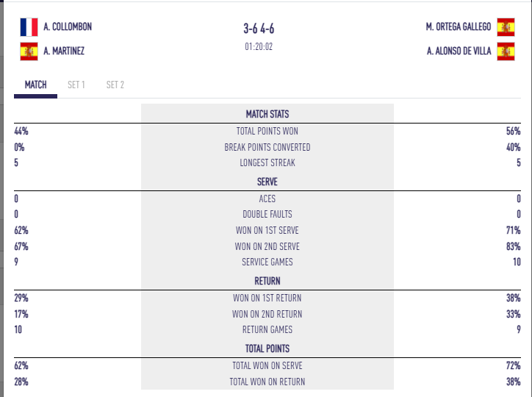Screen dimensions: 532x397
Task: Open player A. Martinez's name link
Action: click(65, 51)
